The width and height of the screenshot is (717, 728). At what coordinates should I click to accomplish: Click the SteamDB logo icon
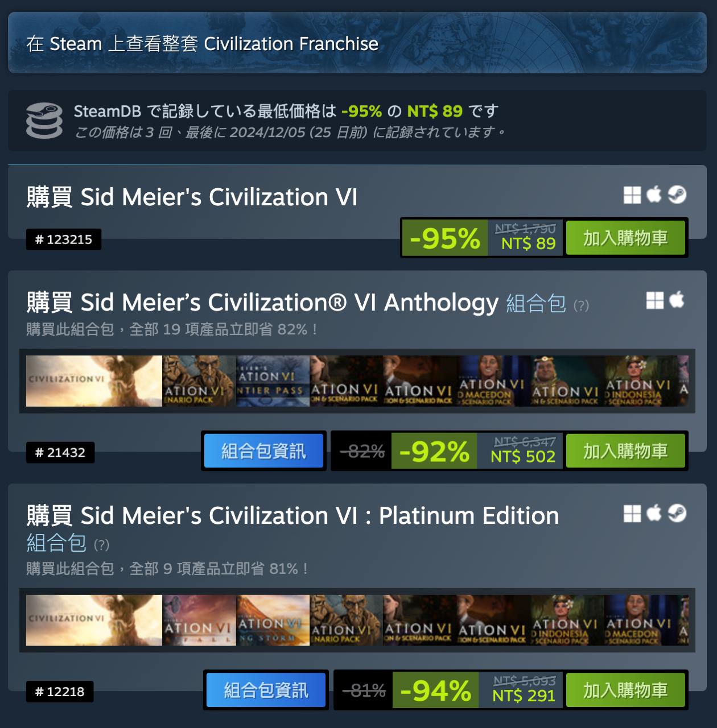pyautogui.click(x=44, y=121)
